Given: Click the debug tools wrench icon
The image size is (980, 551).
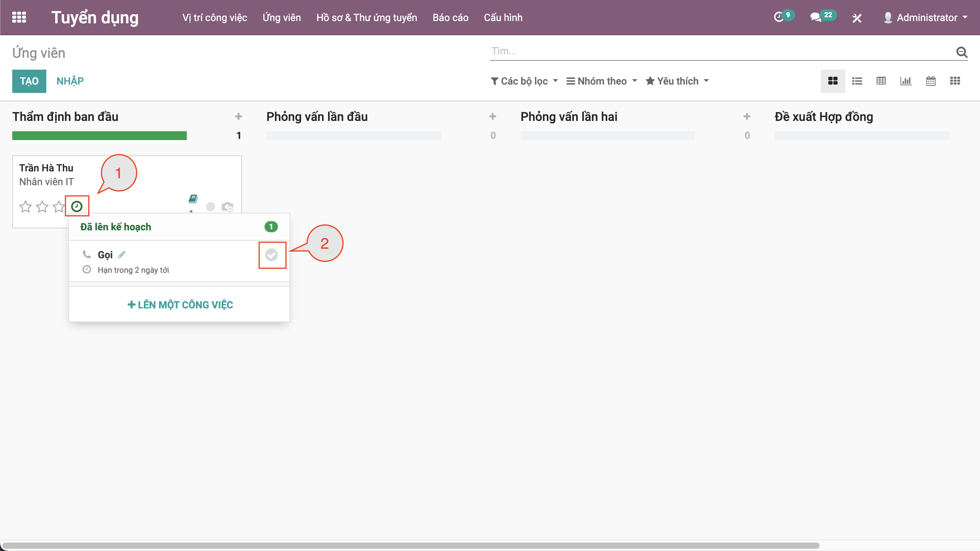Looking at the screenshot, I should click(857, 18).
